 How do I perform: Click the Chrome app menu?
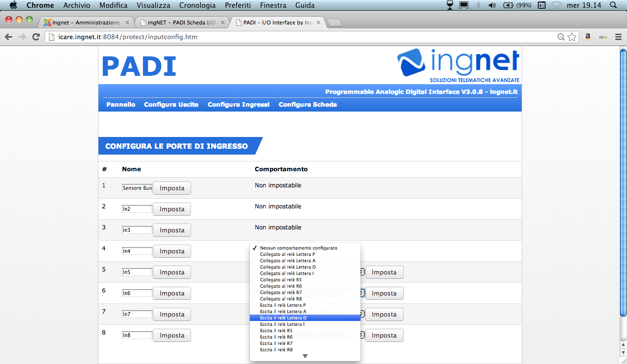40,5
